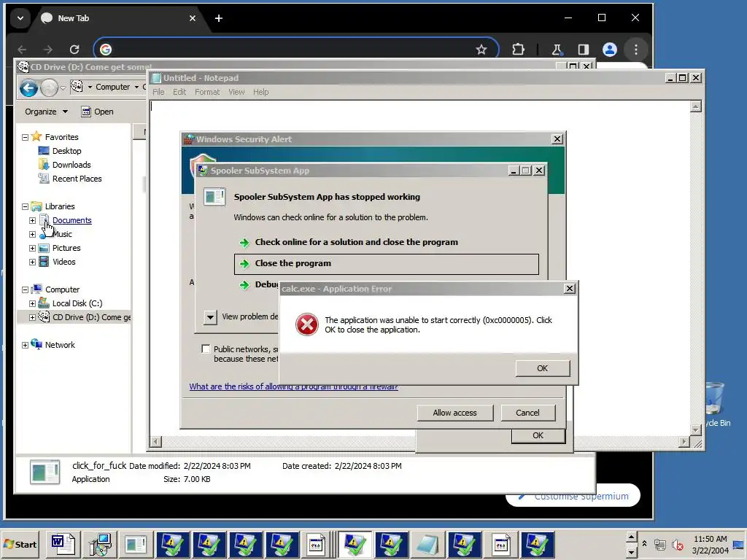The width and height of the screenshot is (747, 560).
Task: Click Allow access in Security Alert
Action: pos(455,413)
